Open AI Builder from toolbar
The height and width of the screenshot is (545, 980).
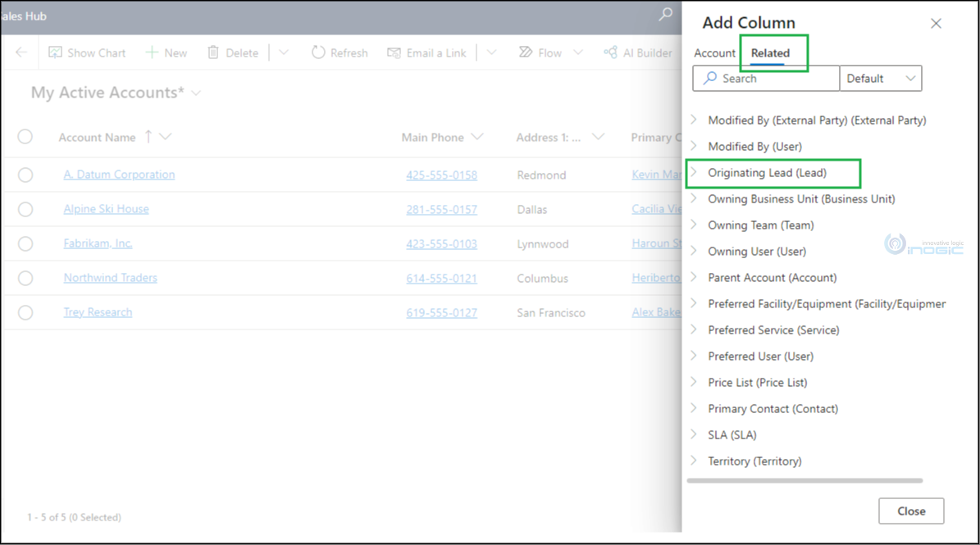pyautogui.click(x=638, y=52)
